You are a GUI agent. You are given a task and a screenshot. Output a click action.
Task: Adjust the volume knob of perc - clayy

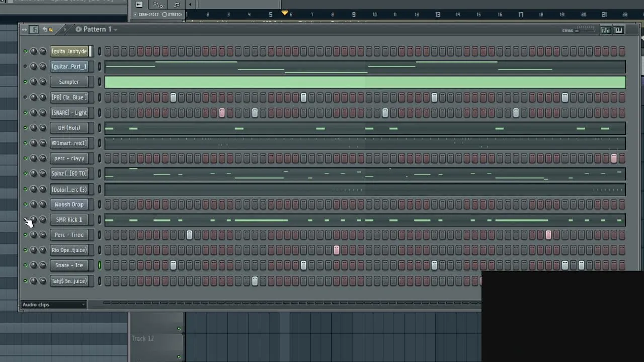pos(43,158)
